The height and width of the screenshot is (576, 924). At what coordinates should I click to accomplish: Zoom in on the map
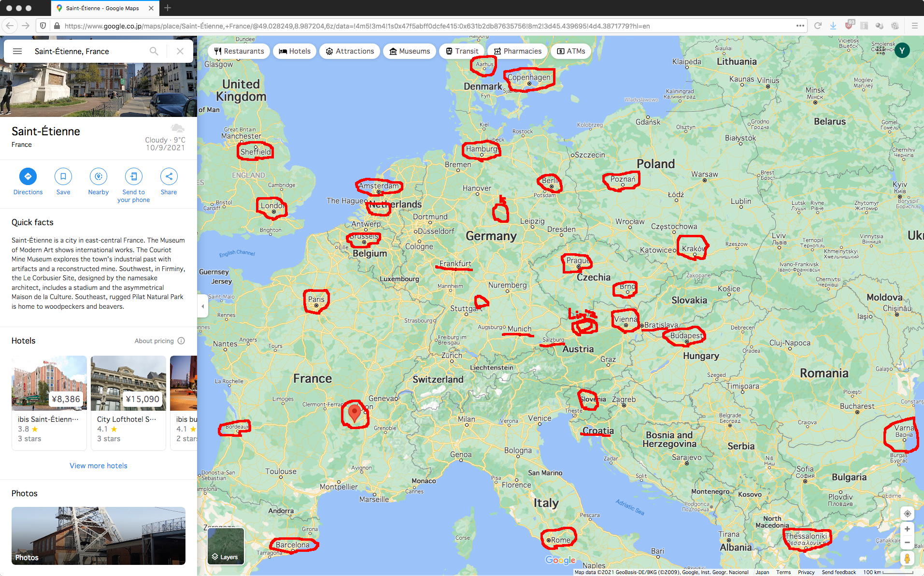click(907, 529)
